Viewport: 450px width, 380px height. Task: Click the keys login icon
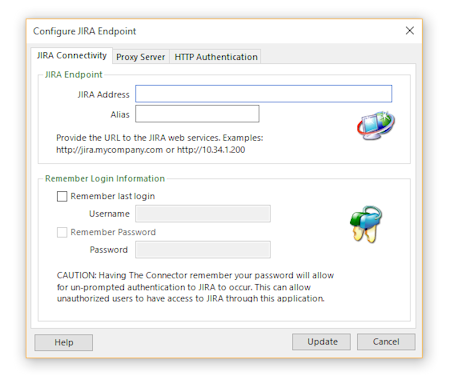(x=366, y=224)
